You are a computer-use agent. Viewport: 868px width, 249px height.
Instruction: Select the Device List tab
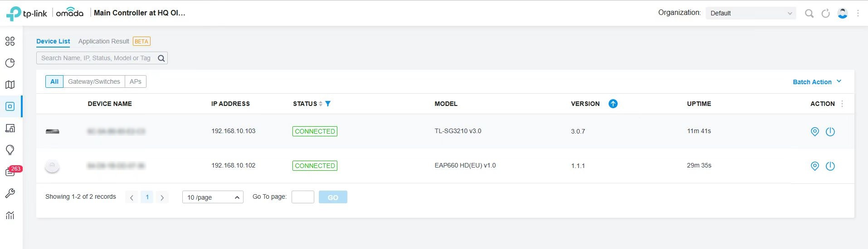pyautogui.click(x=53, y=41)
